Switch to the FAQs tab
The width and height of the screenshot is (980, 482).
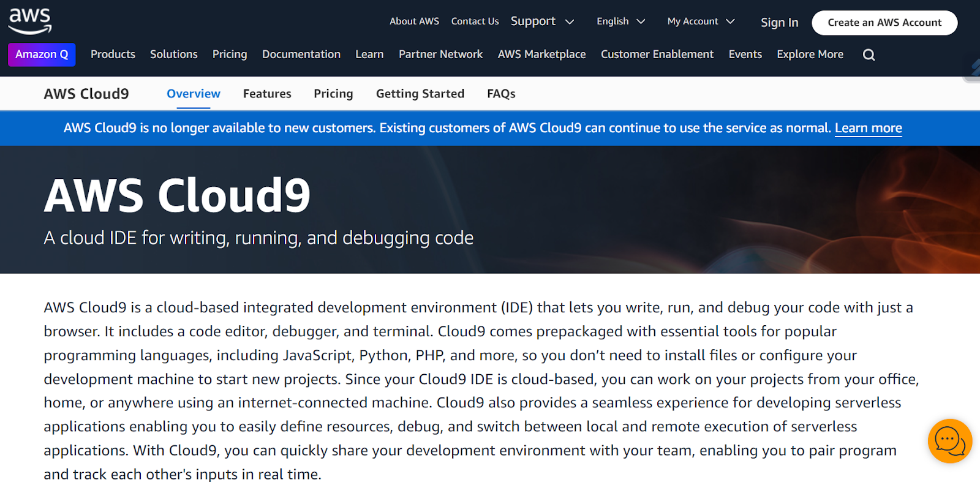coord(501,94)
